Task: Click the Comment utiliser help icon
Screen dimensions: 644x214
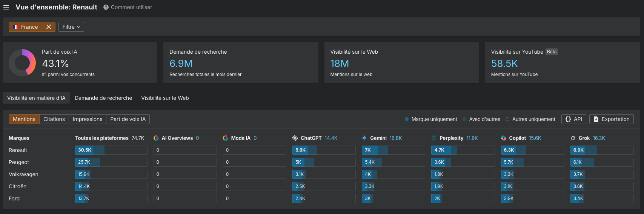Action: [106, 7]
